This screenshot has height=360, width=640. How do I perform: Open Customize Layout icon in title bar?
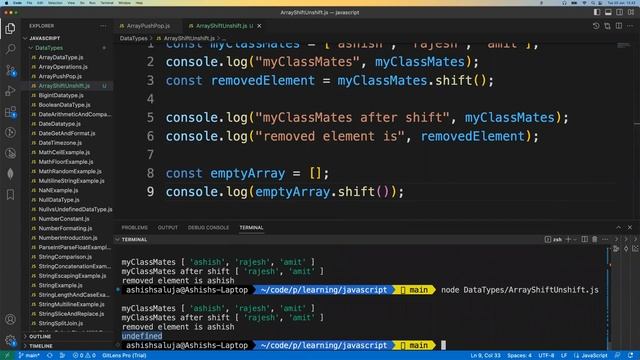(631, 12)
